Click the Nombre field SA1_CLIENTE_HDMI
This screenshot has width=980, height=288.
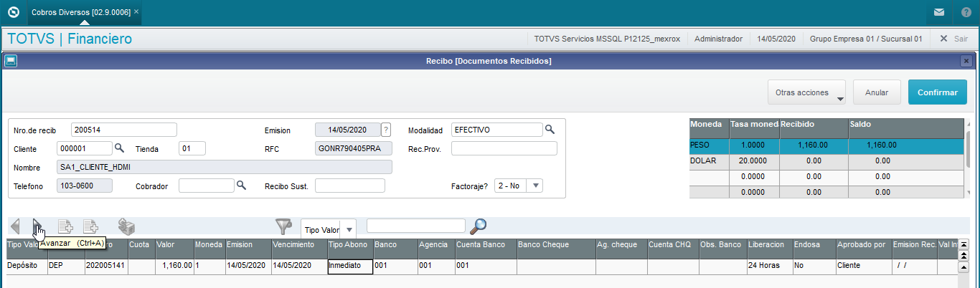pyautogui.click(x=225, y=167)
